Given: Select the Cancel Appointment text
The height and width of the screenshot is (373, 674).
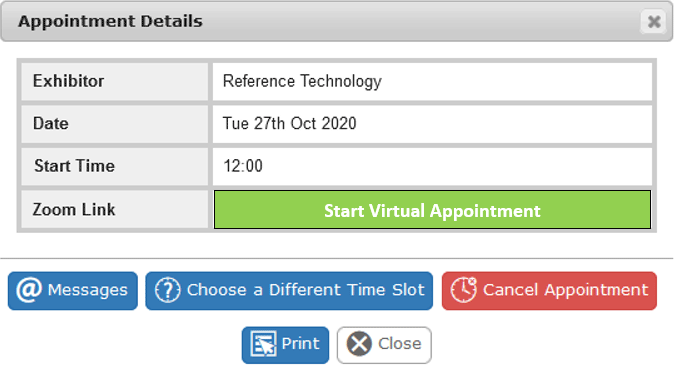Looking at the screenshot, I should point(565,290).
